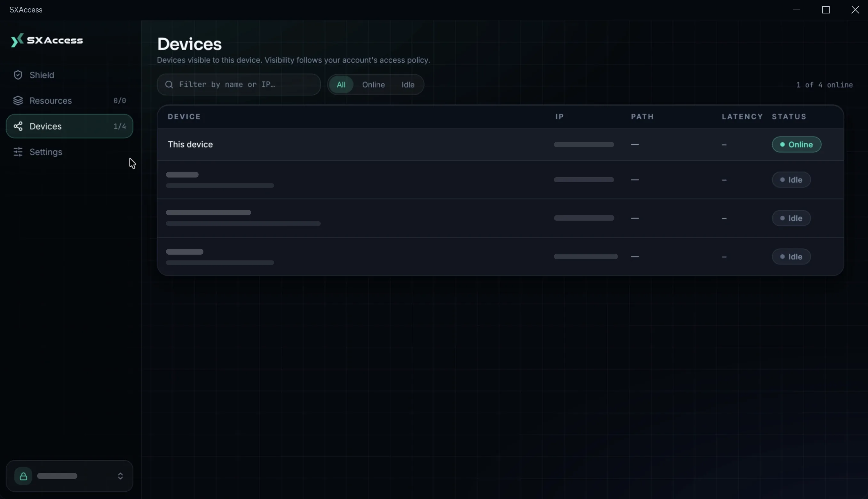Click the Settings sliders icon
Screen dimensions: 868x499
pos(18,152)
